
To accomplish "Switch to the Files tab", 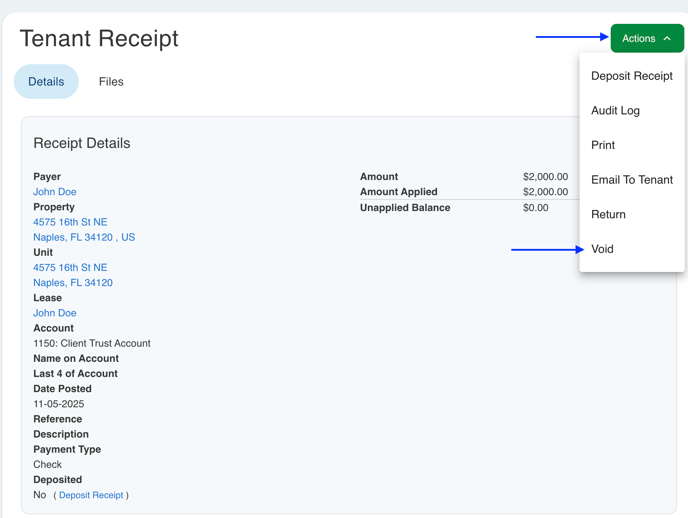I will 111,82.
